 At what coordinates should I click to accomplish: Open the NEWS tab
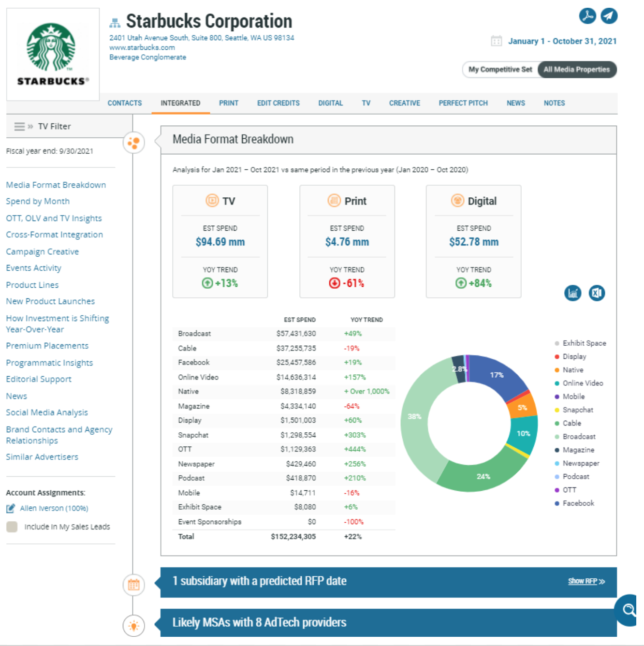point(516,103)
